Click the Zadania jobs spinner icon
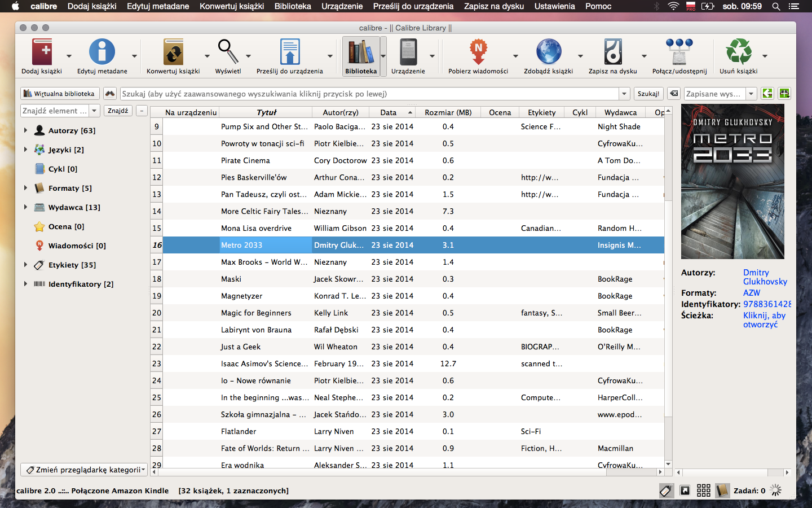Viewport: 812px width, 508px height. [776, 491]
